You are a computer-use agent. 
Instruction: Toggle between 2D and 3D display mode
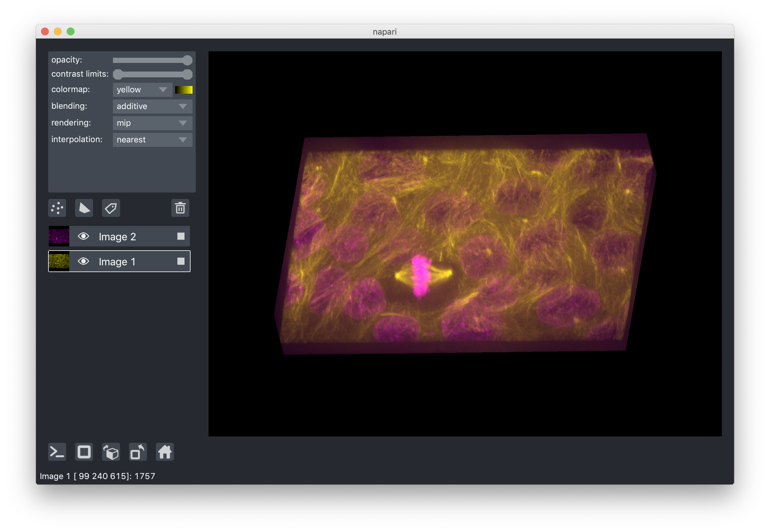[84, 452]
